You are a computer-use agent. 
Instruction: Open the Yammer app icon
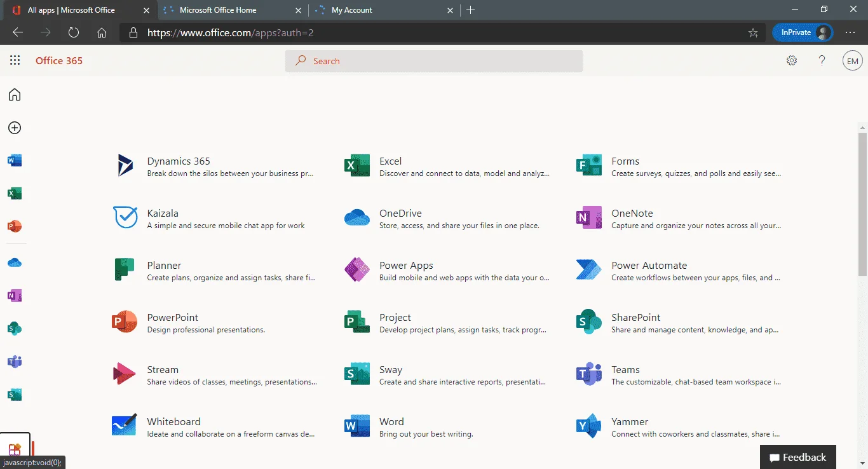tap(588, 426)
